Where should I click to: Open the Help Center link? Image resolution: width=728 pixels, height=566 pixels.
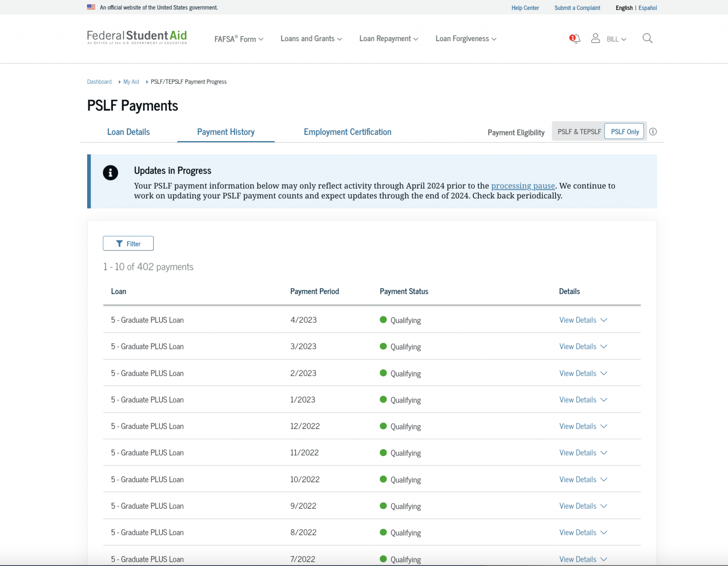click(525, 8)
